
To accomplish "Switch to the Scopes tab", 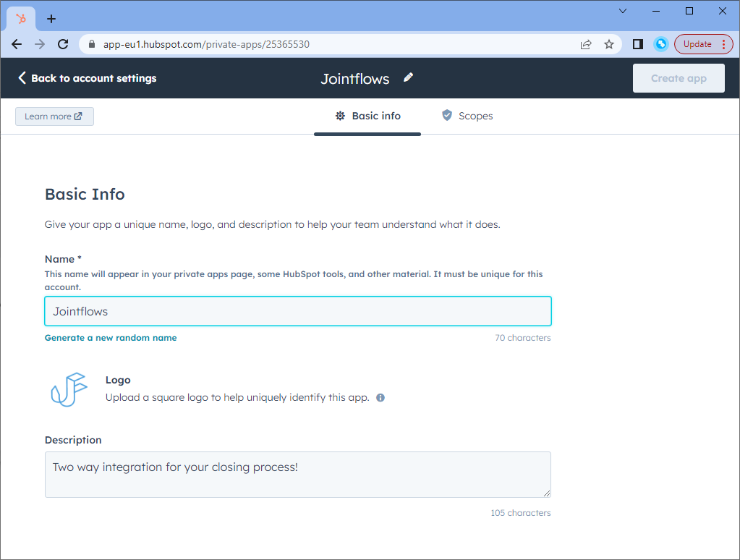I will [467, 116].
